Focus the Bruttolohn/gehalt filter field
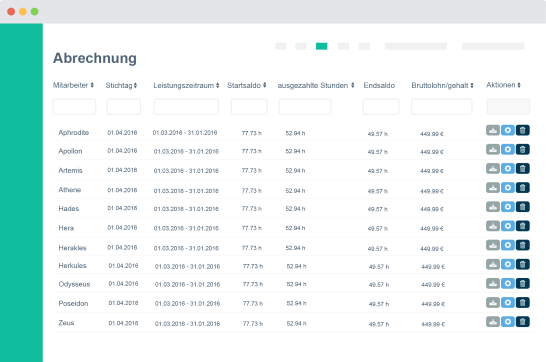The width and height of the screenshot is (546, 362). 442,107
